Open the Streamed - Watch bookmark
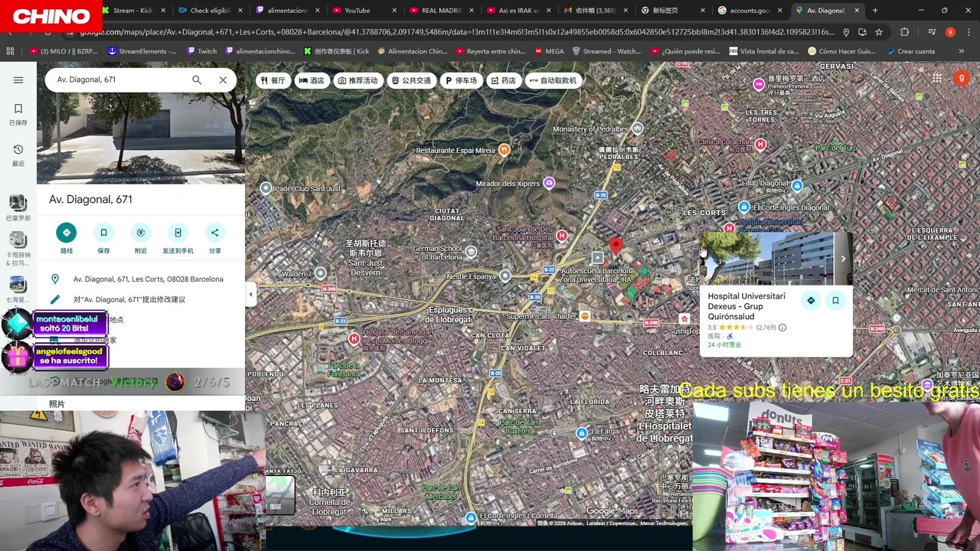 tap(606, 51)
